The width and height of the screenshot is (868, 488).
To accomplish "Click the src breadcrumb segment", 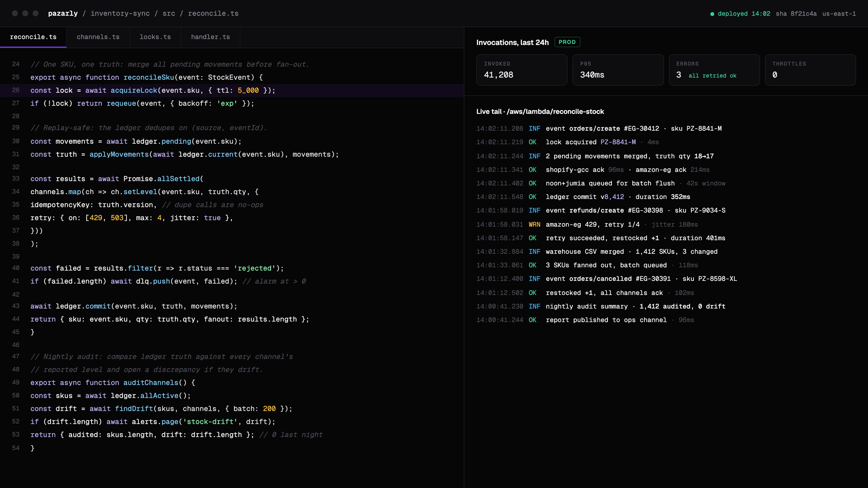I will pyautogui.click(x=169, y=14).
